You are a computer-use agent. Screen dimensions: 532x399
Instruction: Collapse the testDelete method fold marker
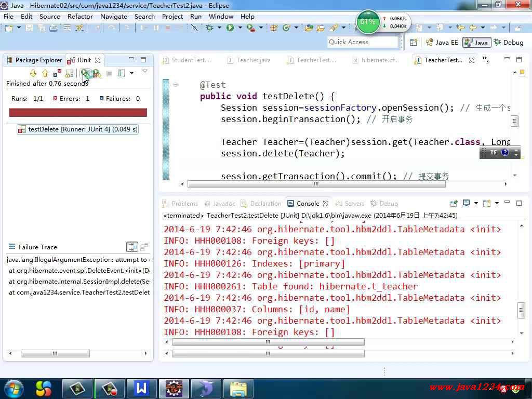(176, 85)
